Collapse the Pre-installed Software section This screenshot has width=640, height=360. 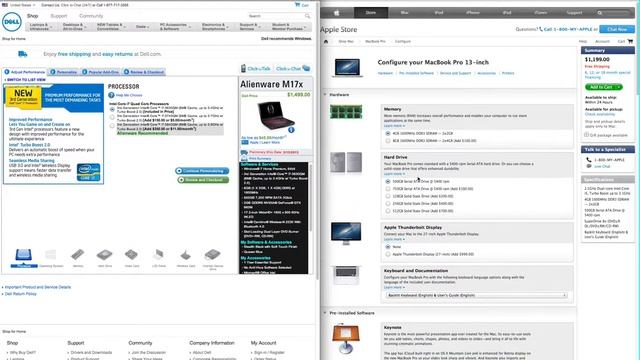tap(325, 313)
